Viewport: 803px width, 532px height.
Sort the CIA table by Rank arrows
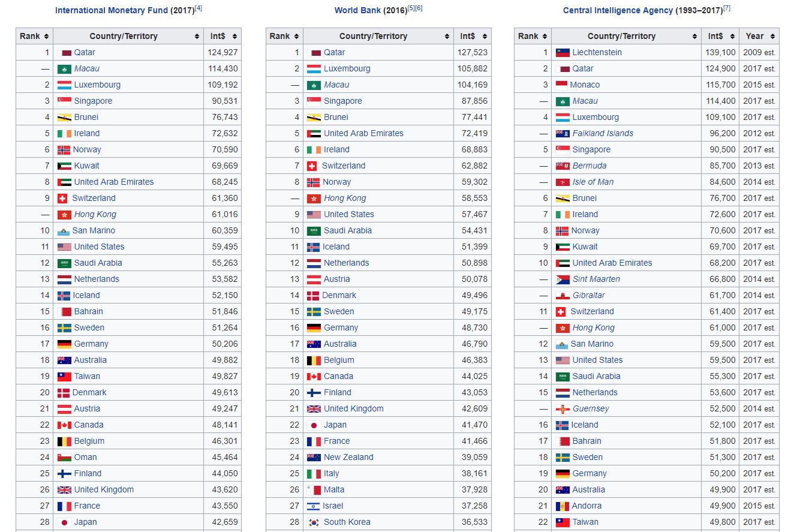(545, 36)
